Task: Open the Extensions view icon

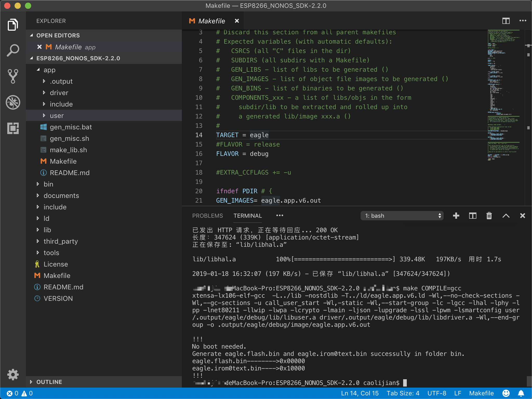Action: click(13, 128)
